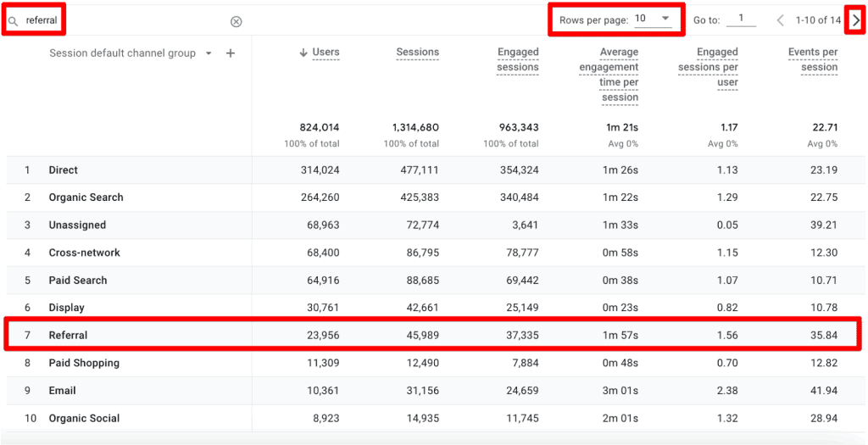Select the Cross-network row label

(x=84, y=253)
